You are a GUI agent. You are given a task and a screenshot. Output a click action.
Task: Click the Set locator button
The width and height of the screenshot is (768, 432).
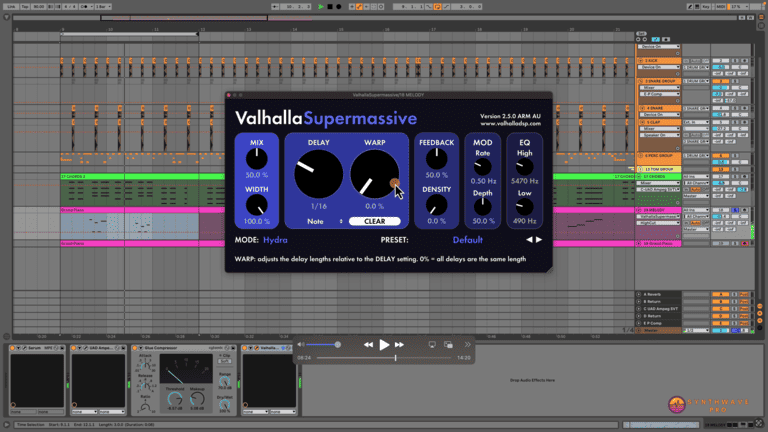640,34
